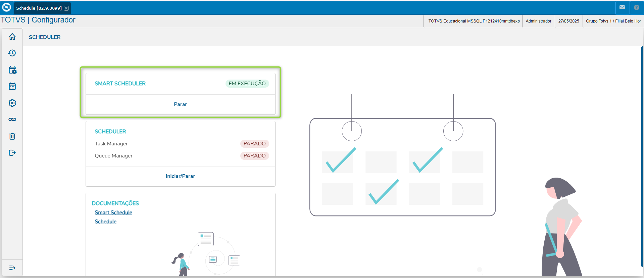Viewport: 644px width, 278px height.
Task: Open the Schedule documentation link
Action: click(x=106, y=222)
